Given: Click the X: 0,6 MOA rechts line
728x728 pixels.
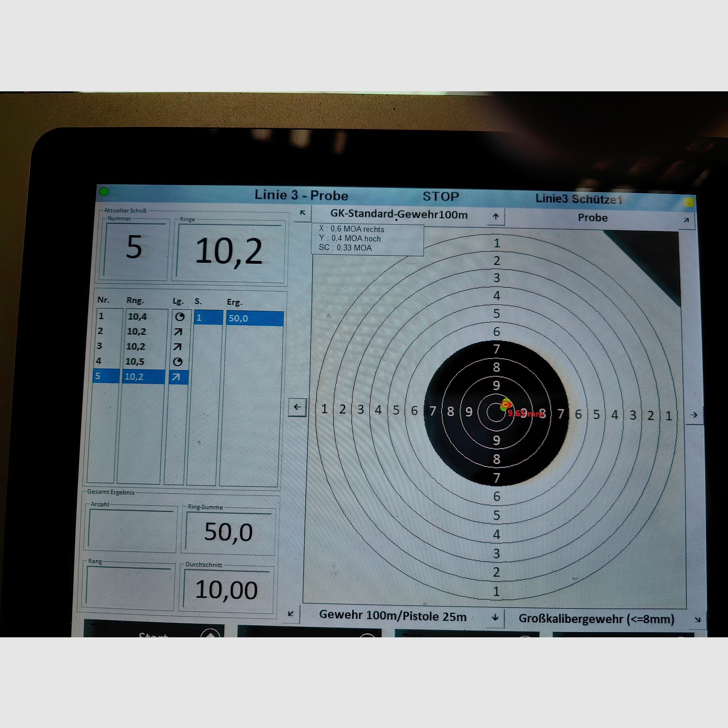Looking at the screenshot, I should 351,229.
